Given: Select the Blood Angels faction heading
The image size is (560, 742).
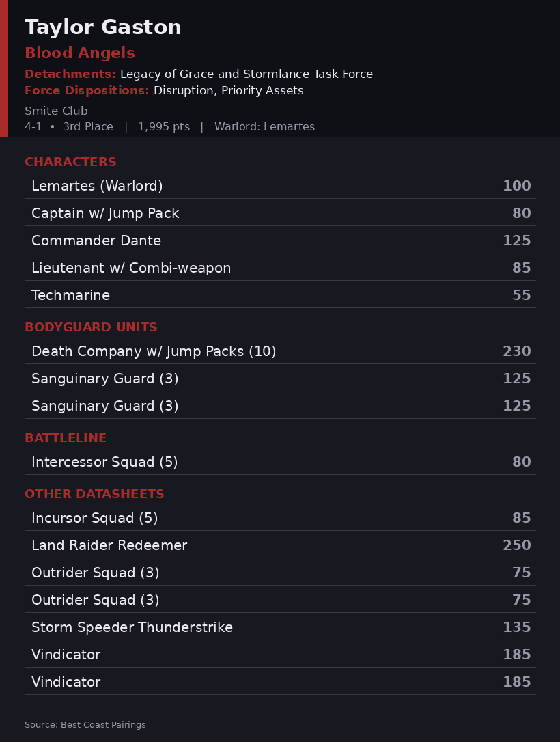Looking at the screenshot, I should coord(80,53).
